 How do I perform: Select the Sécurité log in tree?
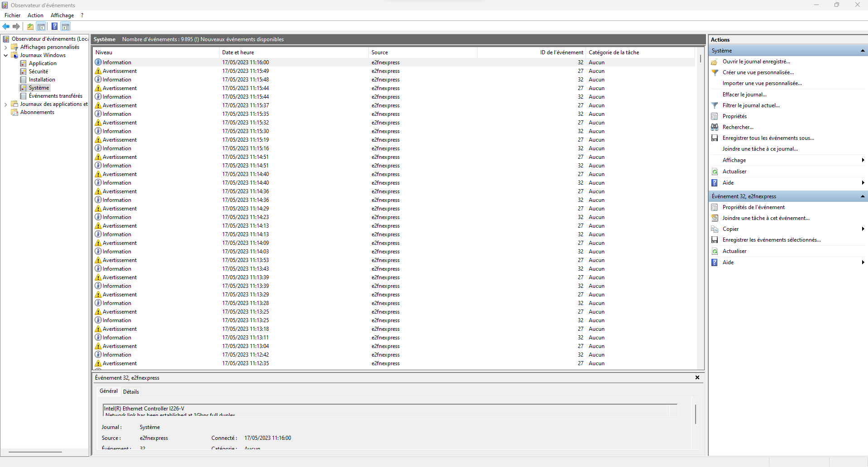coord(38,71)
